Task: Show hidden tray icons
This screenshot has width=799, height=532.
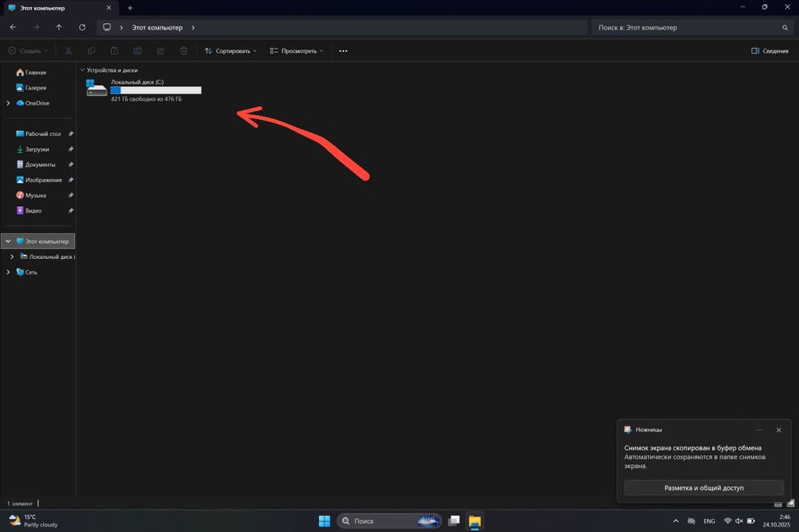Action: 676,521
